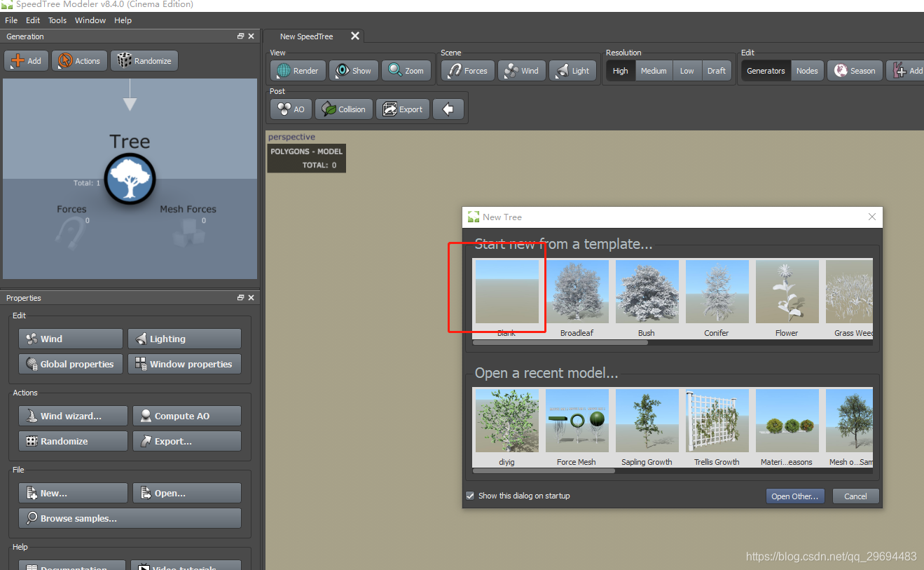Viewport: 924px width, 570px height.
Task: Click Randomize in the Actions section
Action: pyautogui.click(x=73, y=441)
